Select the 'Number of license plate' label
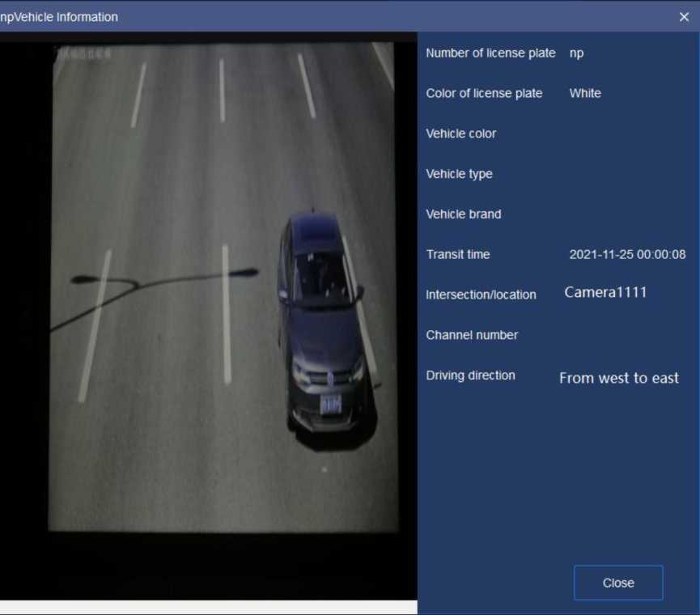 point(490,53)
